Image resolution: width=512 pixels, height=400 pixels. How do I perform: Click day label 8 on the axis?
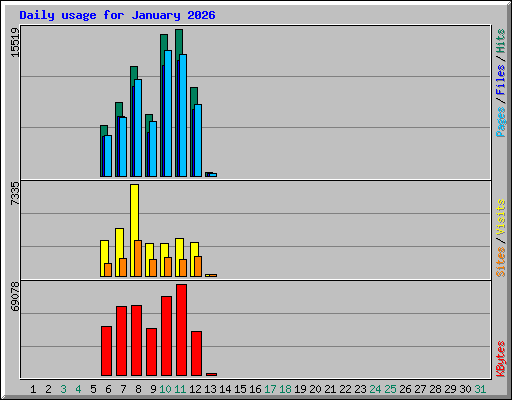(138, 389)
